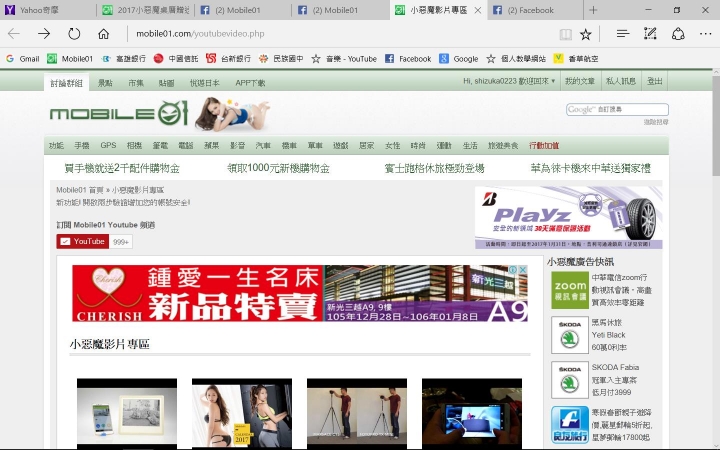
Task: Open a new browser tab
Action: coord(593,10)
